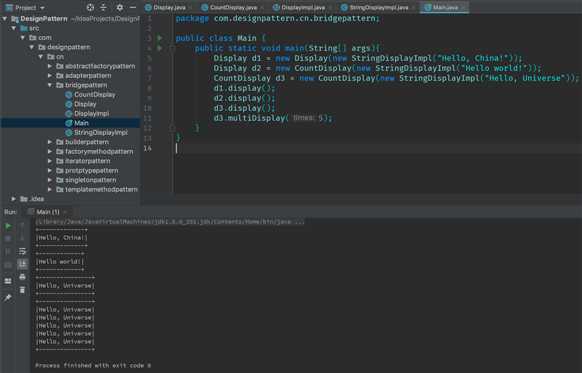Fold the main method code block
The width and height of the screenshot is (582, 373).
pyautogui.click(x=172, y=48)
